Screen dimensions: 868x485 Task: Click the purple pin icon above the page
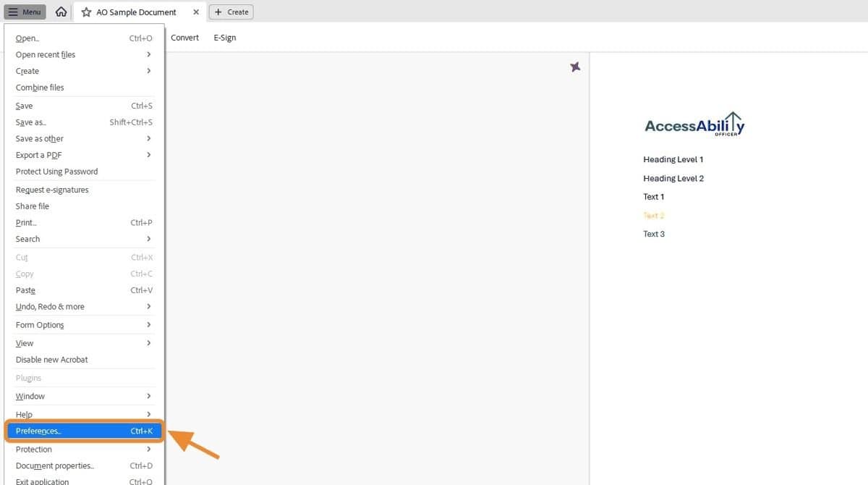(x=575, y=67)
